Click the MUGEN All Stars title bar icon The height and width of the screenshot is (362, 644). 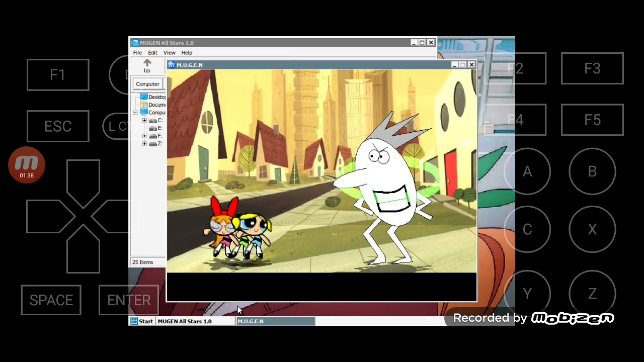(135, 43)
